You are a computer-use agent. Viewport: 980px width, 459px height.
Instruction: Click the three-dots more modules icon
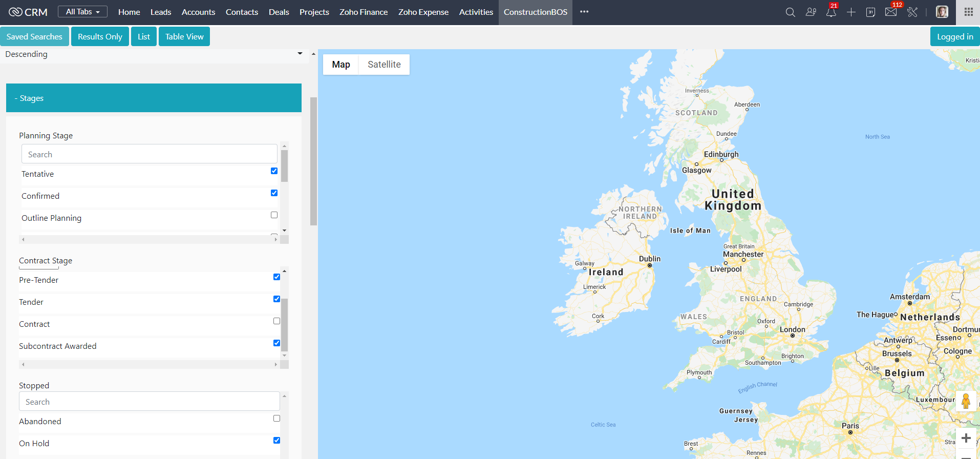(584, 12)
